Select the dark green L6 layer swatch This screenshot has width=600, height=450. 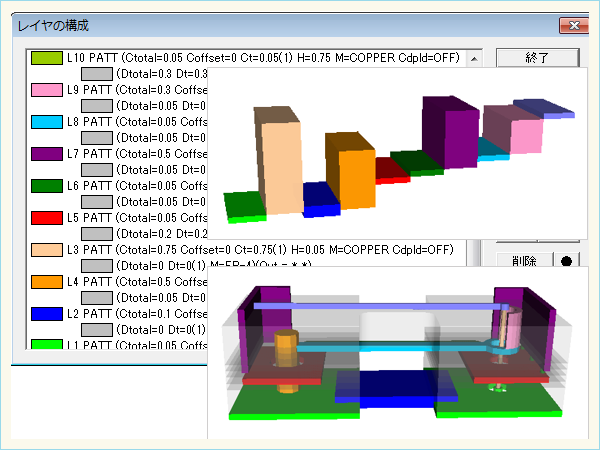tap(46, 186)
